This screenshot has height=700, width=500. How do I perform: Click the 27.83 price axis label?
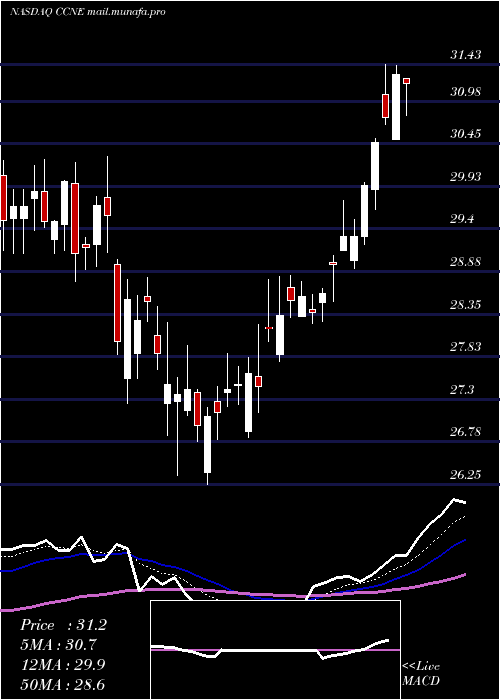coord(466,347)
